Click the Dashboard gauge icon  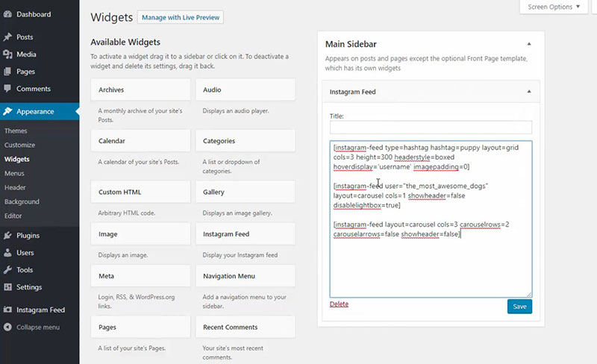(x=7, y=14)
